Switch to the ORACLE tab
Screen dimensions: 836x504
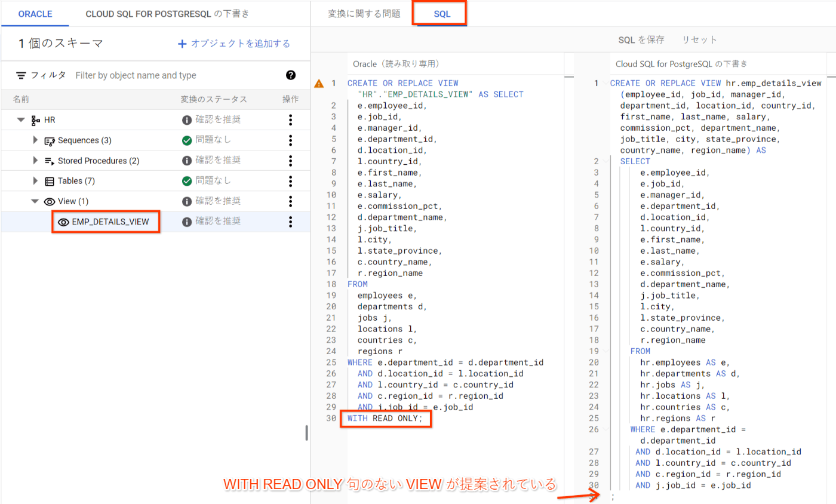[35, 13]
